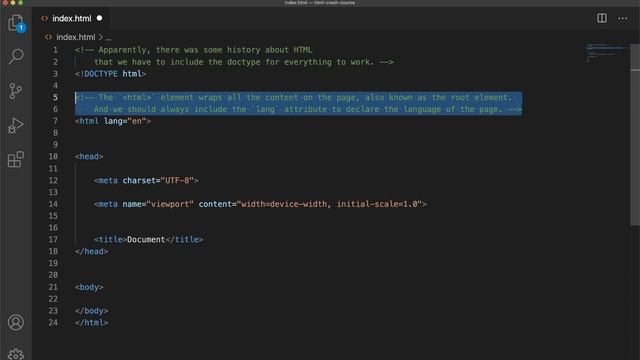
Task: Click the closing </head> tag
Action: coord(91,251)
